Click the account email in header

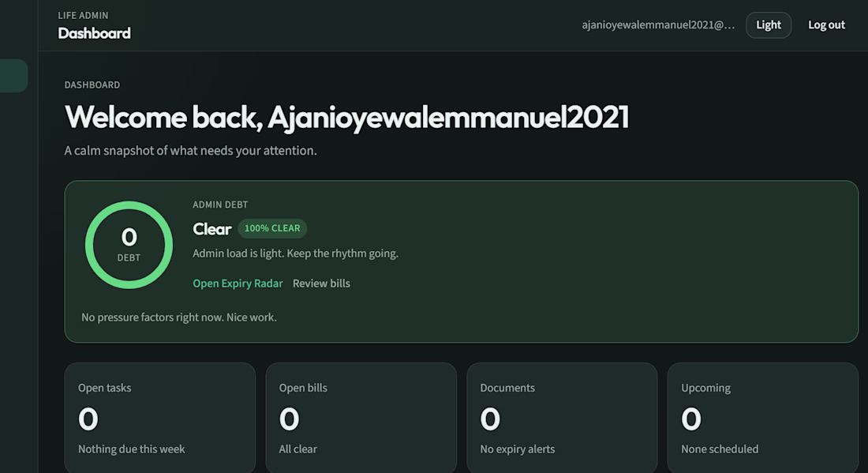658,25
